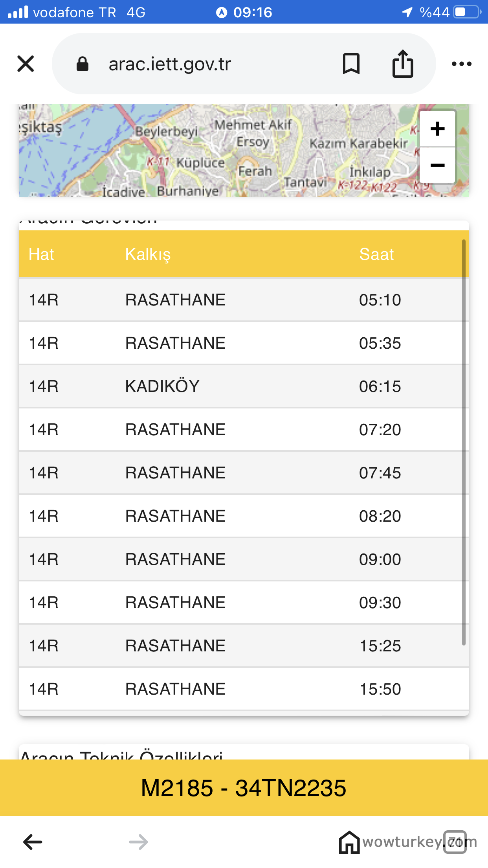Click the Kalkış column header
The height and width of the screenshot is (868, 488).
click(x=148, y=254)
